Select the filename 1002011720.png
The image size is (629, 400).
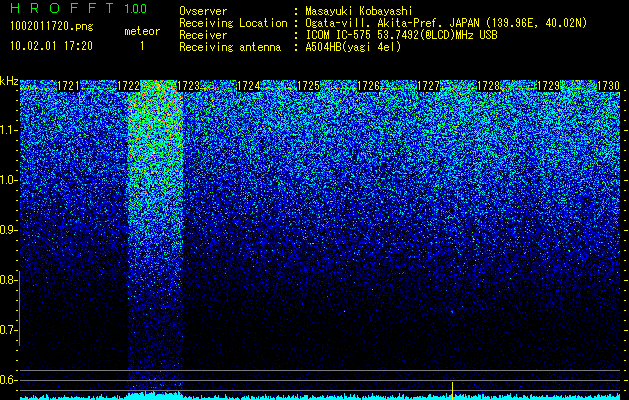[52, 27]
